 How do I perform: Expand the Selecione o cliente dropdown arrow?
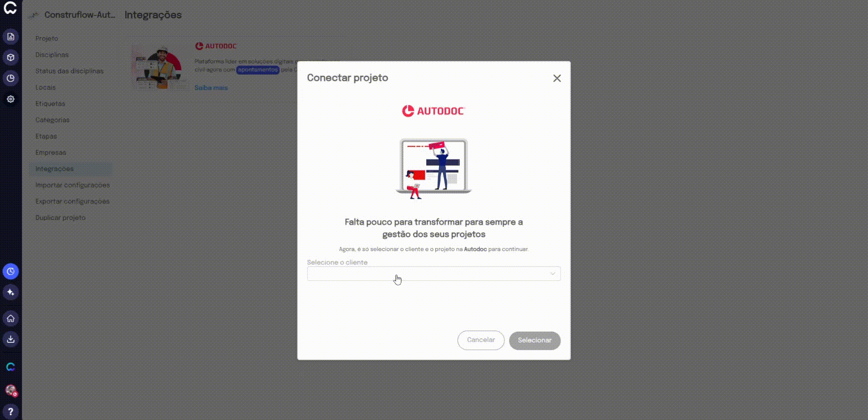pyautogui.click(x=552, y=274)
